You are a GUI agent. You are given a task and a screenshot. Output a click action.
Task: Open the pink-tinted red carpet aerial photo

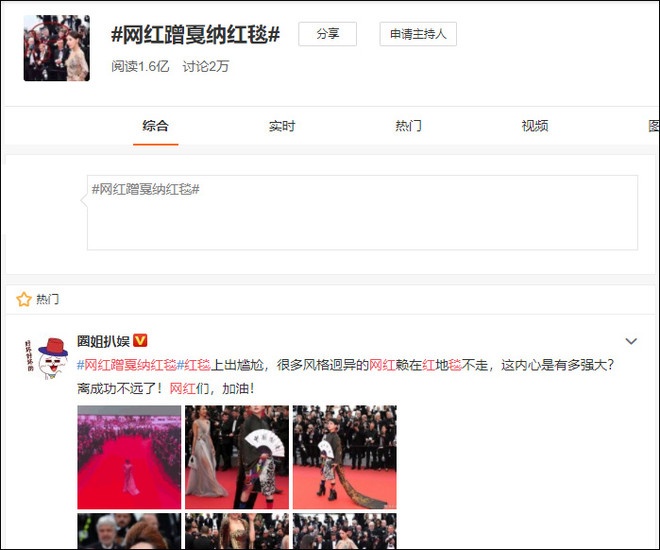coord(129,457)
